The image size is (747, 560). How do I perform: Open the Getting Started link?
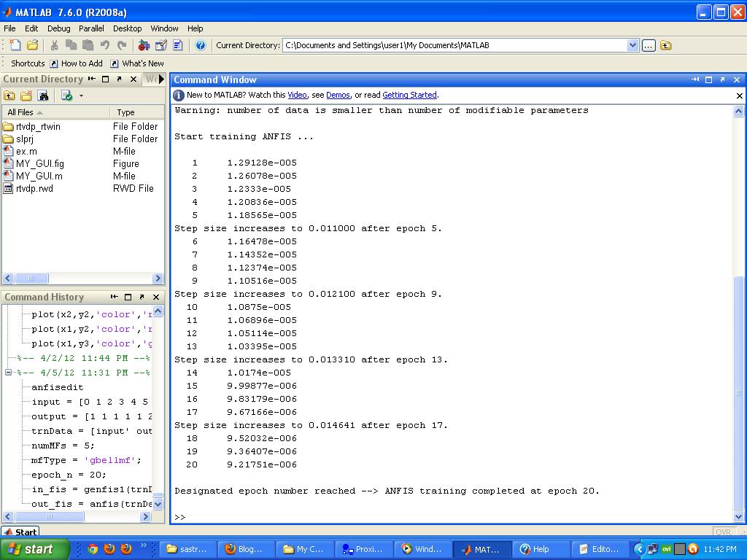coord(410,95)
